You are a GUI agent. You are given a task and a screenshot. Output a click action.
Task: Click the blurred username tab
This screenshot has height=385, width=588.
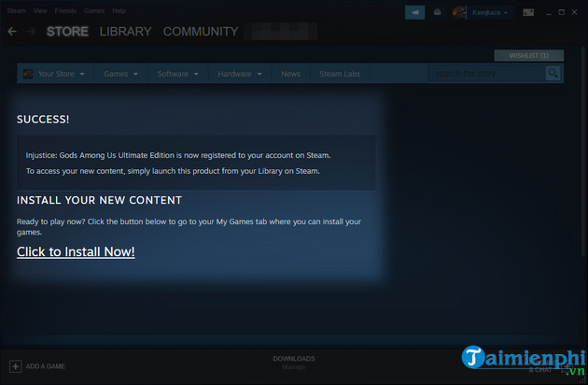pos(281,32)
